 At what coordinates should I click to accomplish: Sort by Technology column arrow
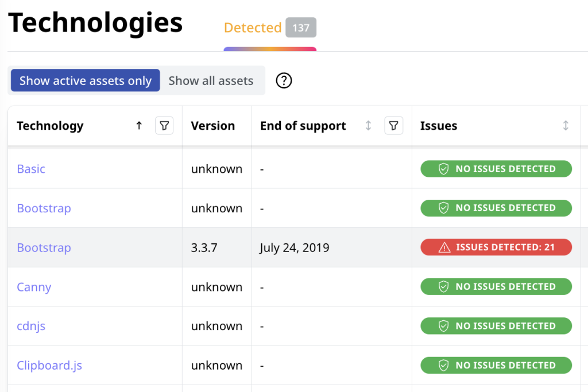pos(139,126)
